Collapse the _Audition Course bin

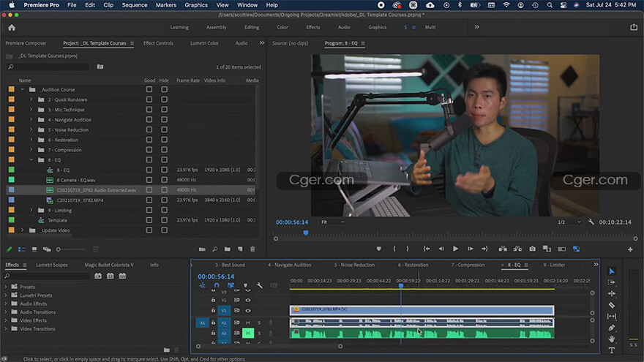click(23, 89)
